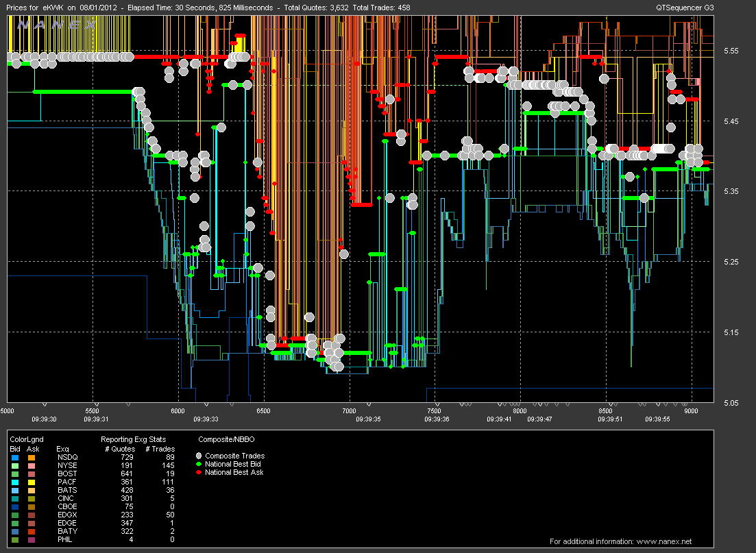Viewport: 756px width, 553px height.
Task: Click the Exg column header
Action: [62, 449]
